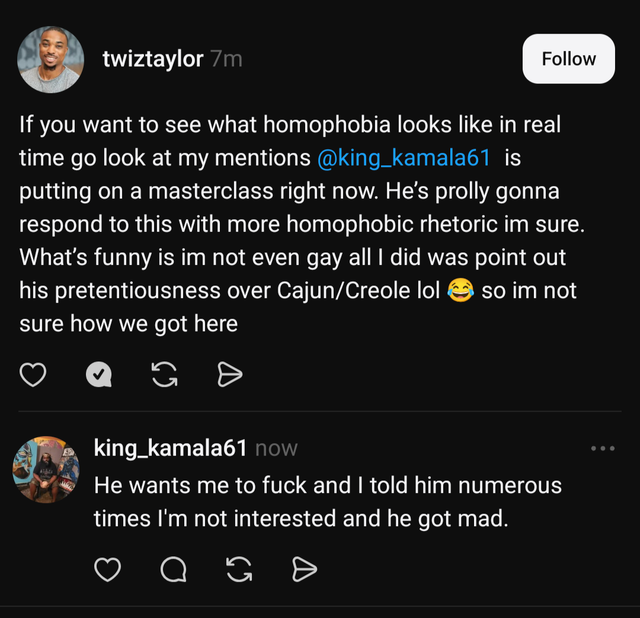This screenshot has height=618, width=640.
Task: View king_kamala61's avatar image
Action: pos(46,469)
